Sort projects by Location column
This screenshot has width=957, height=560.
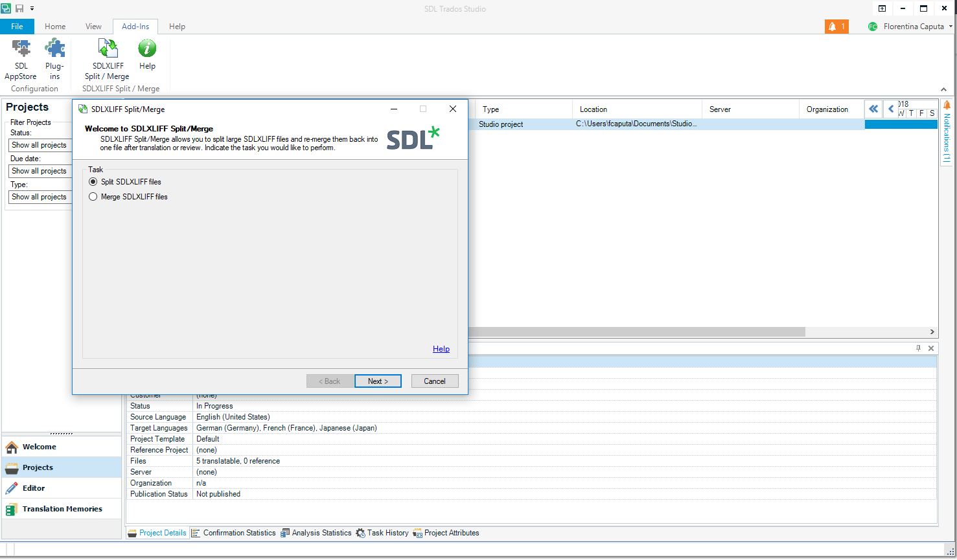click(637, 109)
